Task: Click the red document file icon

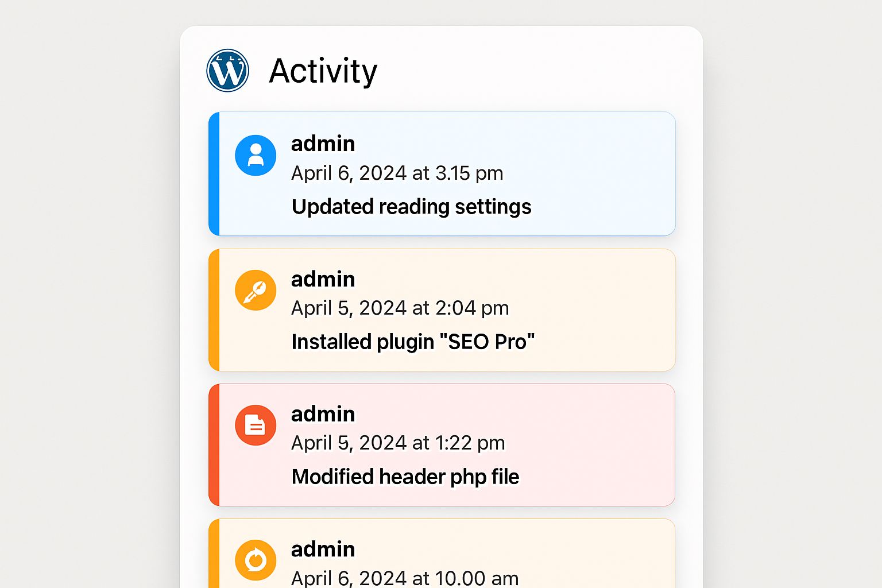Action: pyautogui.click(x=256, y=425)
